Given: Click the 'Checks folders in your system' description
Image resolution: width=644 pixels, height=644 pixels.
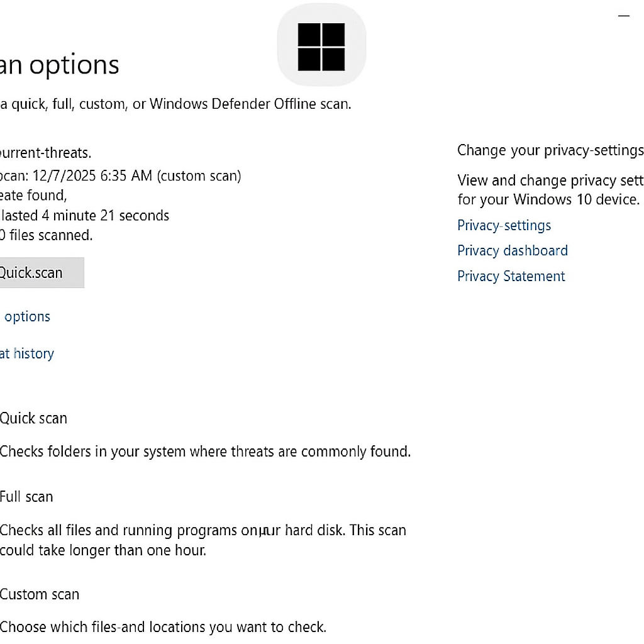Looking at the screenshot, I should coord(206,452).
